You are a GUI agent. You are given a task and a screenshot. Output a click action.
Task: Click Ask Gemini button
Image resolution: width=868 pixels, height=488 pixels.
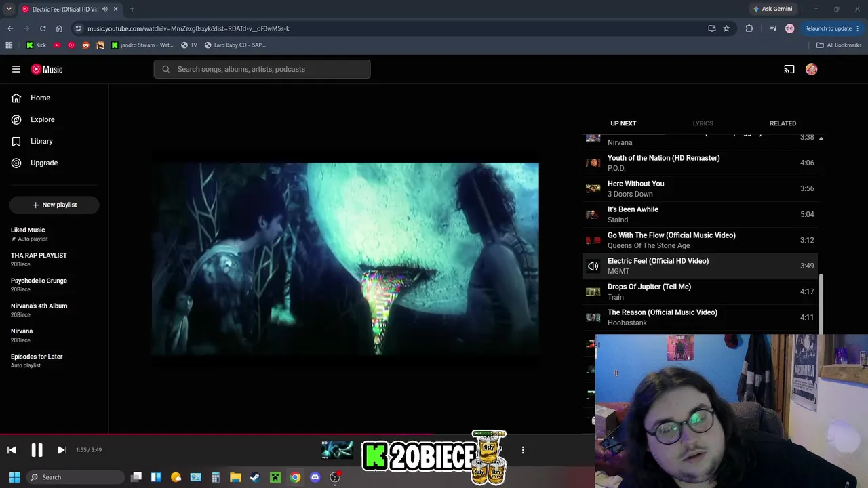click(772, 9)
